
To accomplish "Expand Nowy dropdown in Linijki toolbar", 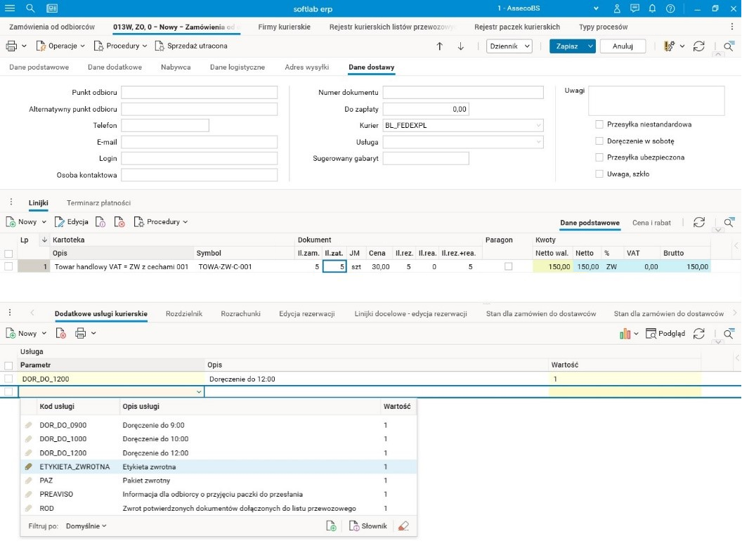I will [44, 222].
